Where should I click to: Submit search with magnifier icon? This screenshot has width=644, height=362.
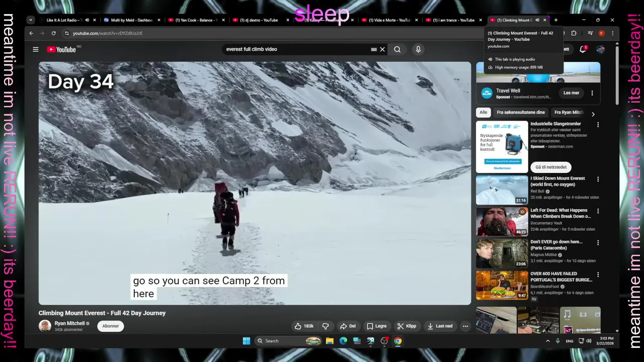tap(397, 49)
